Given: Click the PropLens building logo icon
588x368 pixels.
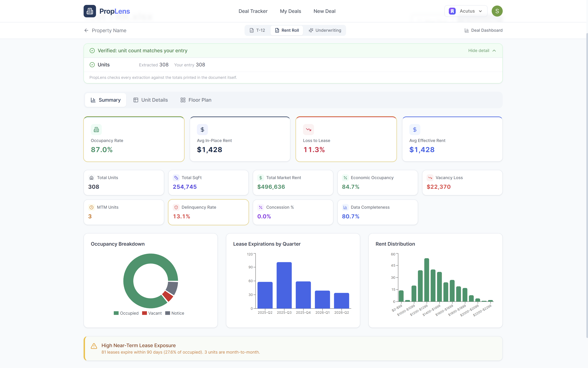Looking at the screenshot, I should pos(90,11).
